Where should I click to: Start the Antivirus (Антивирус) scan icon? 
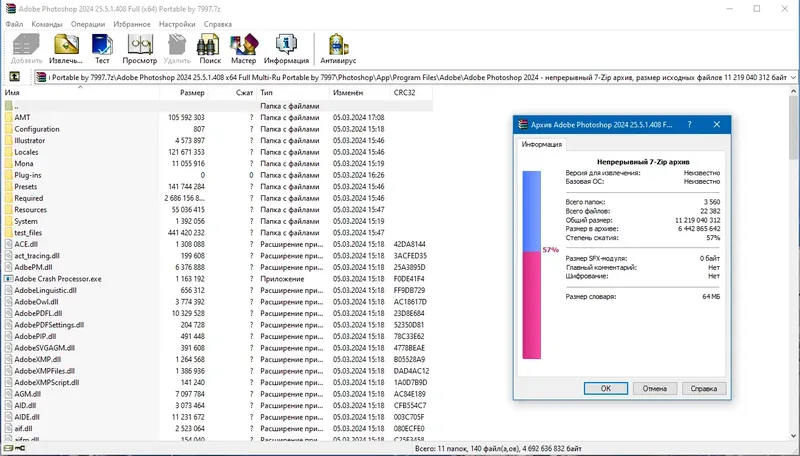click(338, 49)
